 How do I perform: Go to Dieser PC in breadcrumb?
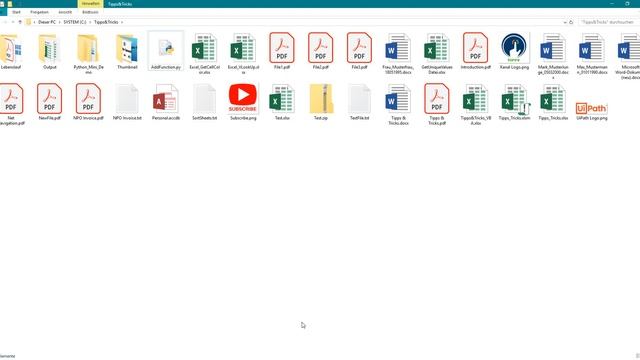tap(47, 22)
